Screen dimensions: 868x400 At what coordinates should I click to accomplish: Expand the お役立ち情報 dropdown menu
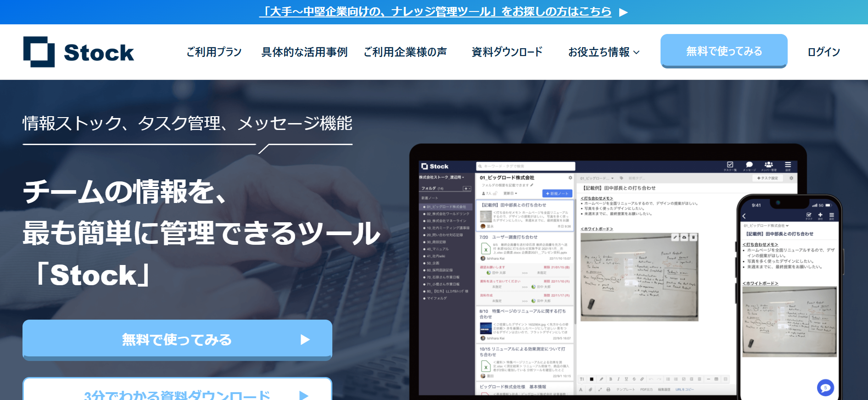[604, 52]
